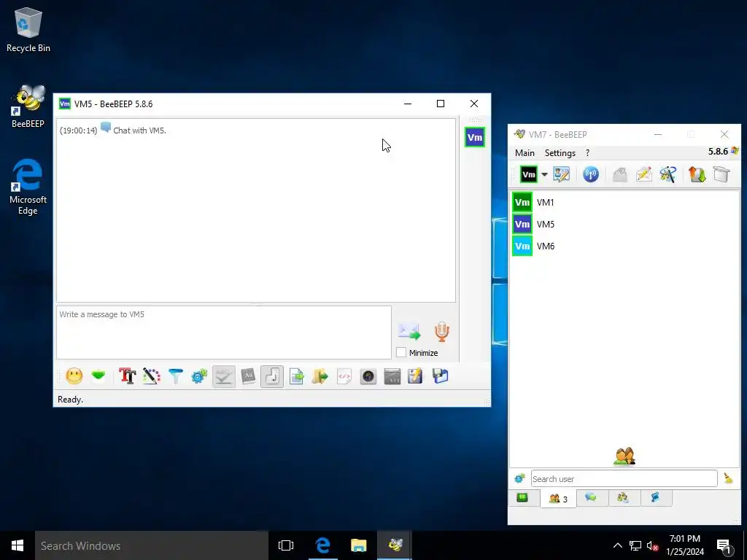Toggle the dictionary word completer icon
Viewport: 747px width, 560px height.
248,376
